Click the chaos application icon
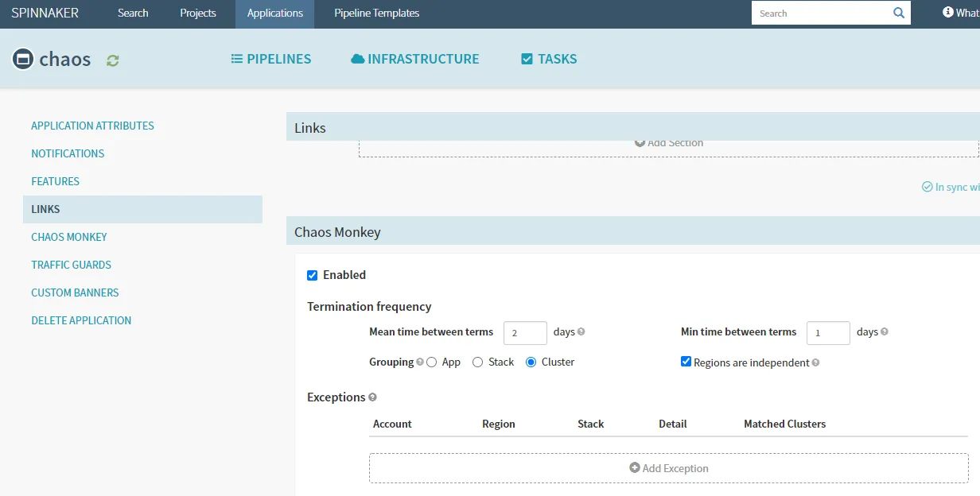 (x=23, y=59)
